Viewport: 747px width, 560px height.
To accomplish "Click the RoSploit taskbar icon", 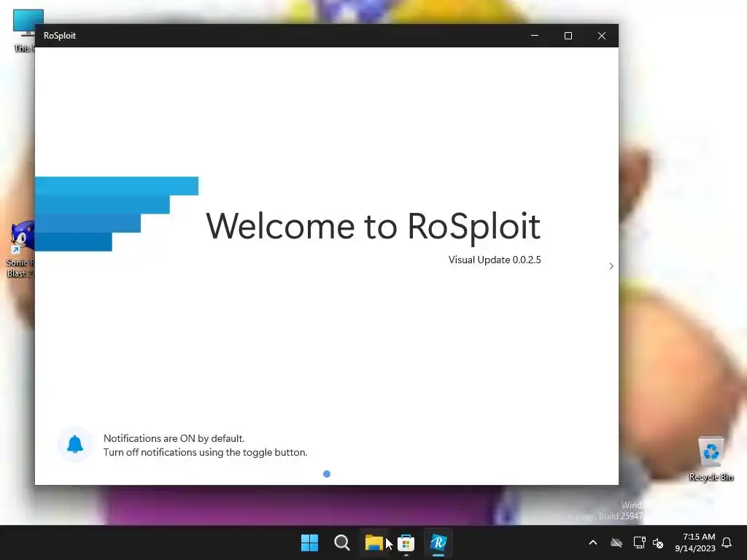I will click(x=438, y=542).
